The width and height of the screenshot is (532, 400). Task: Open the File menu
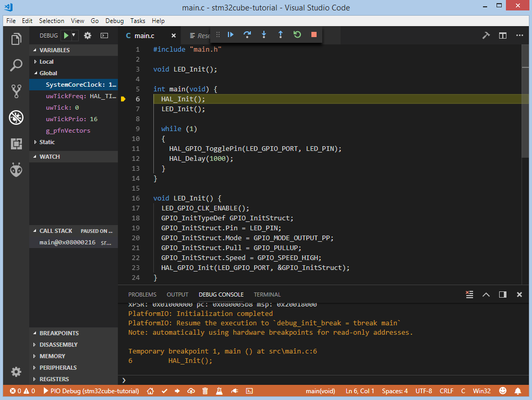11,21
